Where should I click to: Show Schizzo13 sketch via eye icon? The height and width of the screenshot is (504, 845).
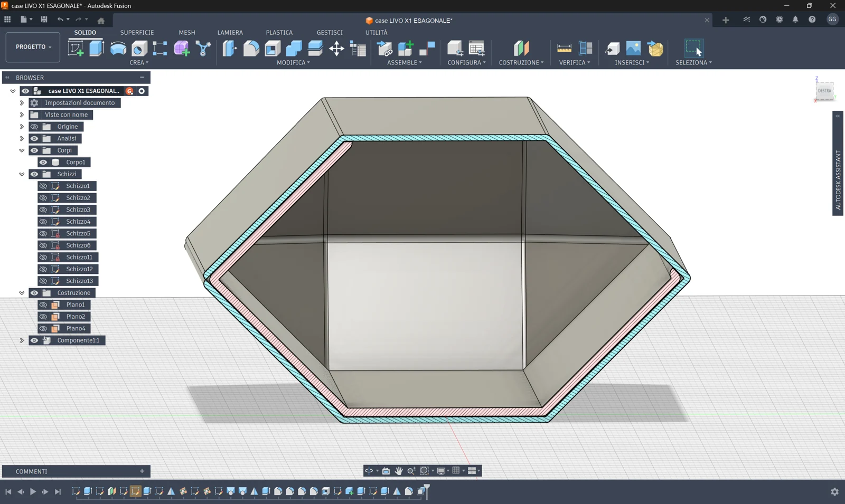[x=43, y=281]
